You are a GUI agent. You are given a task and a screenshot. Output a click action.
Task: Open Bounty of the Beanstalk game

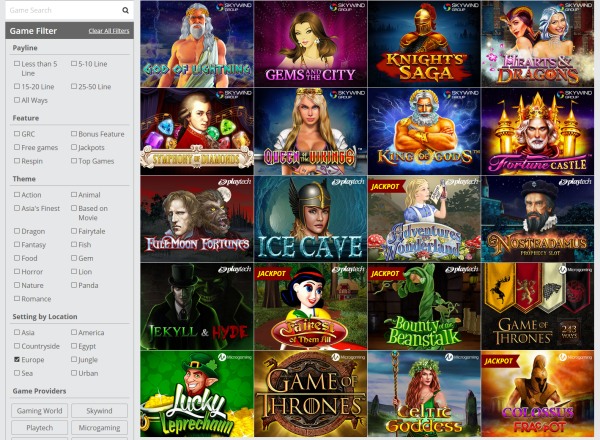point(424,306)
